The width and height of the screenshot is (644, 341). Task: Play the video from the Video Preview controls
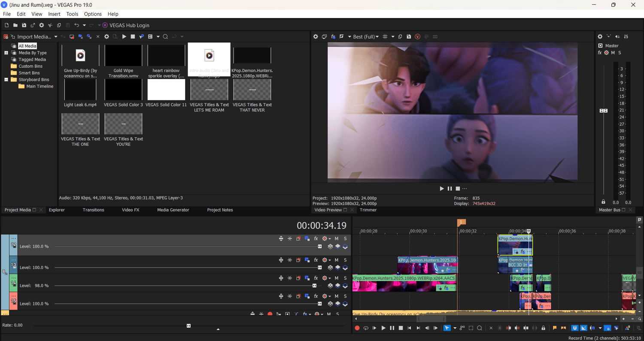point(442,188)
